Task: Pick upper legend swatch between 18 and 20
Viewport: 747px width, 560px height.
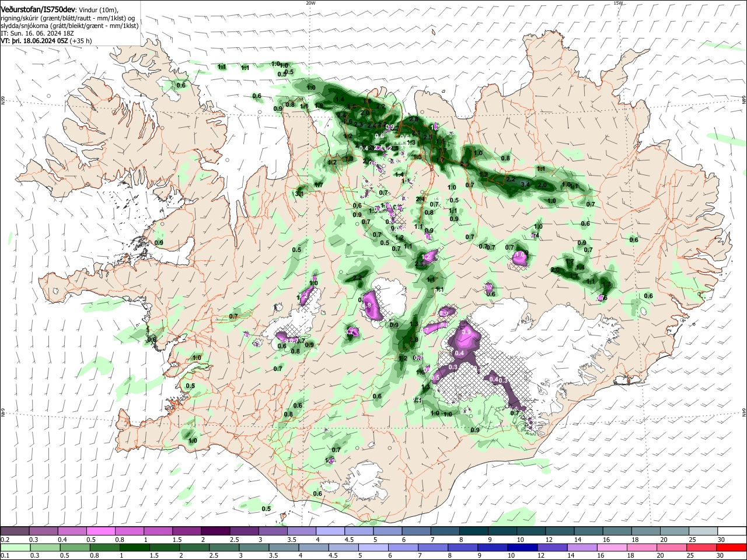Action: (645, 531)
